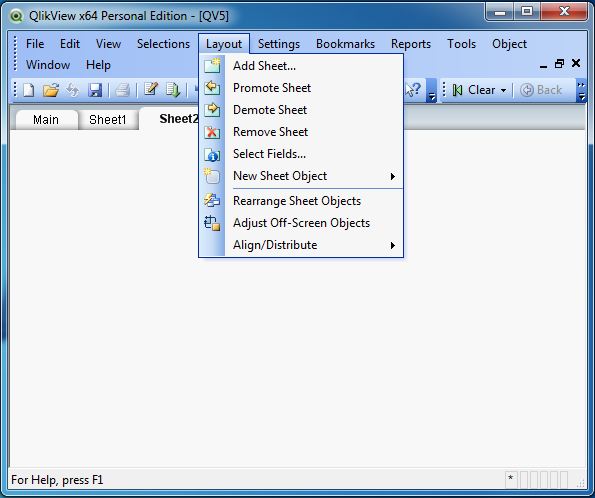The width and height of the screenshot is (595, 498).
Task: Click the Promote Sheet arrow icon
Action: point(212,88)
